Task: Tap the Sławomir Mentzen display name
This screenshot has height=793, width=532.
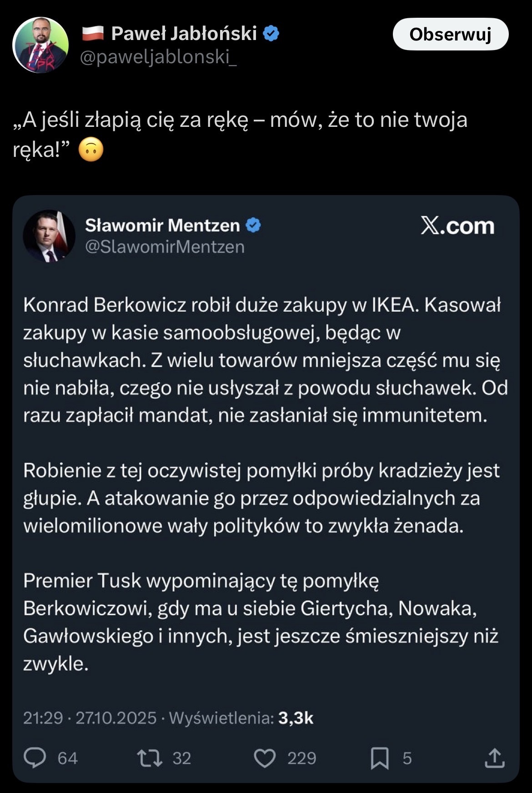Action: click(x=162, y=225)
